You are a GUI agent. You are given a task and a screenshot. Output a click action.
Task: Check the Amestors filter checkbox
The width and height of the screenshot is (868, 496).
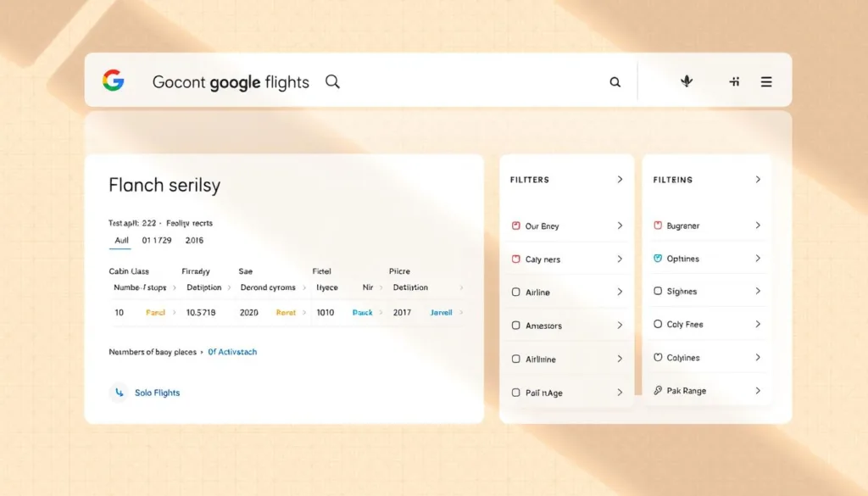[515, 325]
